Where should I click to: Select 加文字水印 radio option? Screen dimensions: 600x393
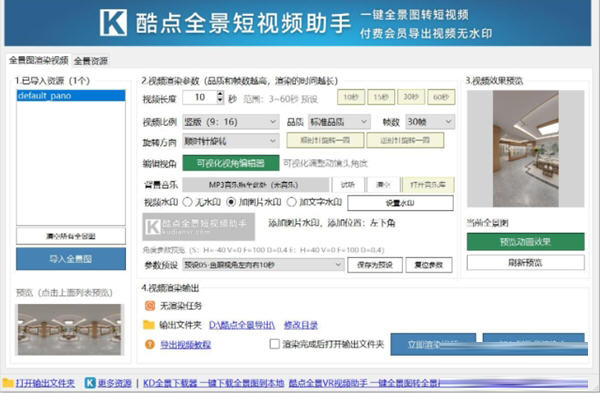292,202
